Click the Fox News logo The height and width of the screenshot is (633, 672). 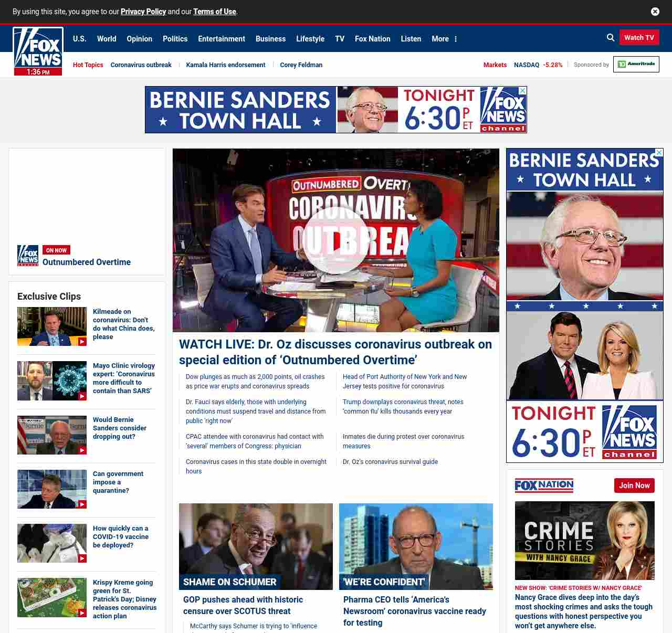pos(38,51)
